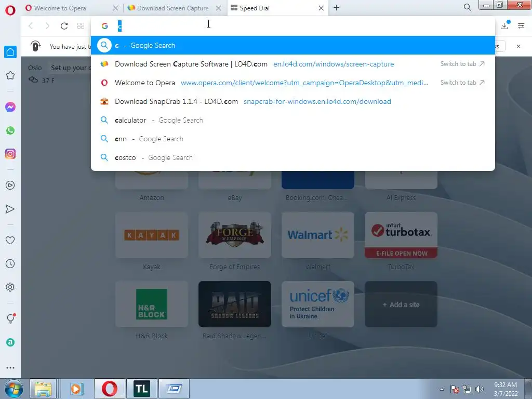Open the Kayak speed dial tile
The height and width of the screenshot is (399, 532).
152,235
